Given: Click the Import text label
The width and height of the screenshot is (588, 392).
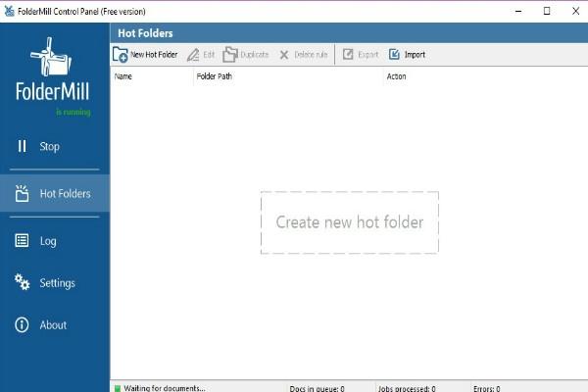Looking at the screenshot, I should tap(415, 55).
